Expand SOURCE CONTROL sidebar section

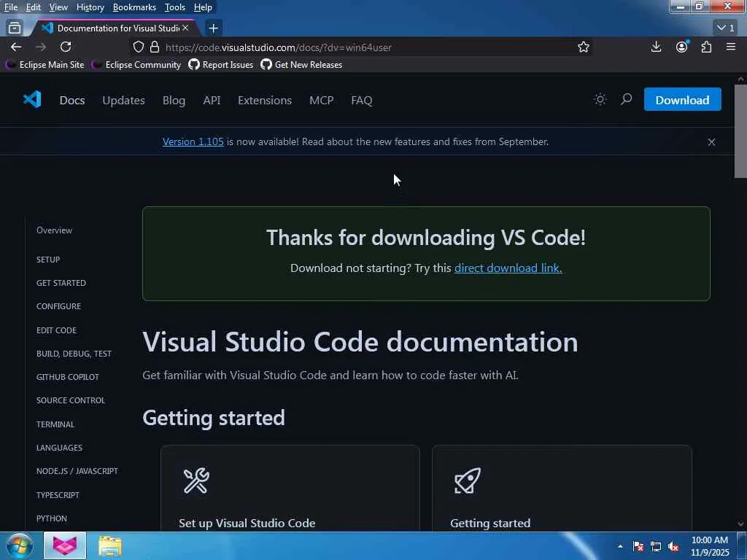point(71,400)
